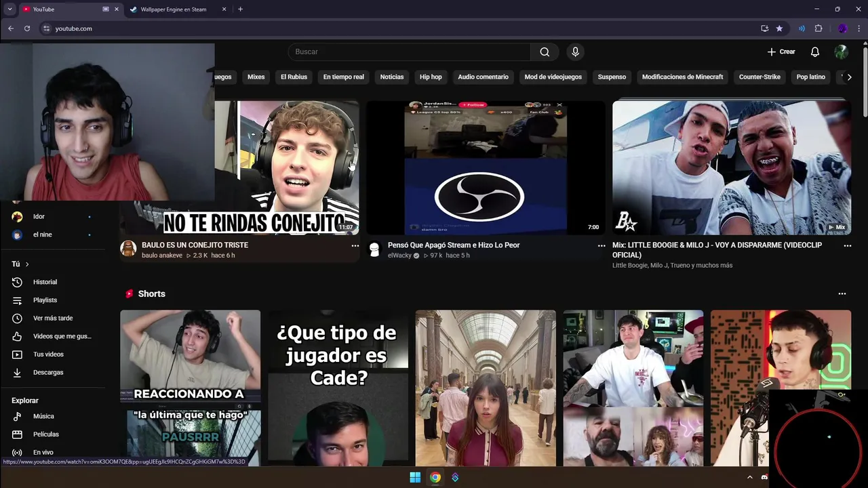
Task: Open the Chrome extensions puzzle icon
Action: click(818, 28)
